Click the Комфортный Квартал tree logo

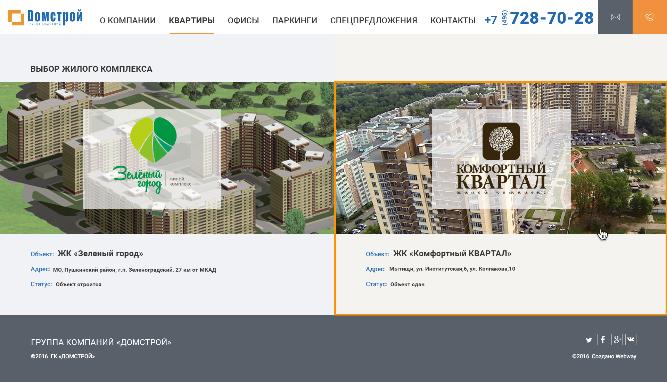tap(501, 158)
